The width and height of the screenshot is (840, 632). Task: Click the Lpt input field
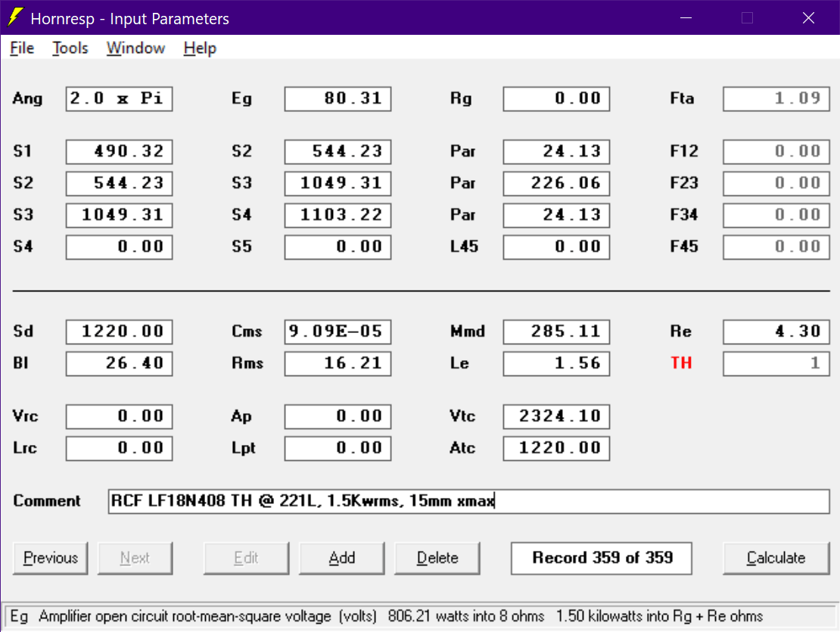pos(338,448)
